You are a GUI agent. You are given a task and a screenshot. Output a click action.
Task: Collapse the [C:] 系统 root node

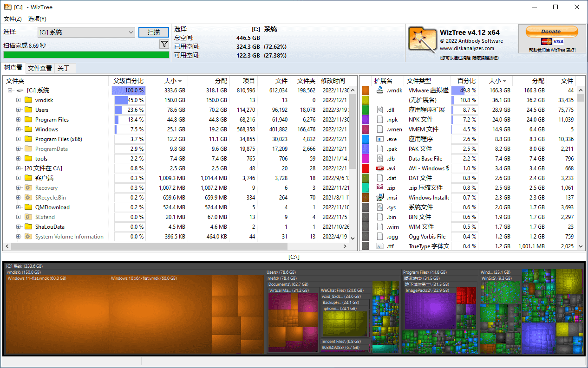coord(10,90)
